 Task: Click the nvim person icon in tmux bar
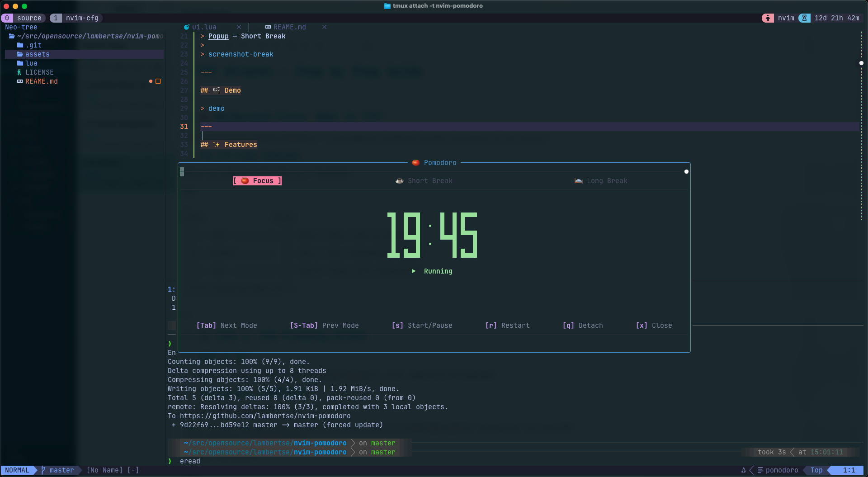click(x=768, y=18)
